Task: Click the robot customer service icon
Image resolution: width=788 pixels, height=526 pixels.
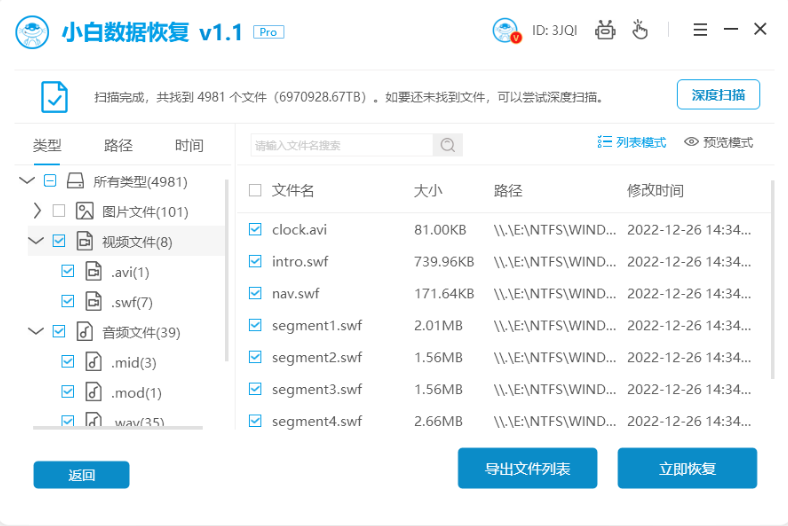Action: (605, 30)
